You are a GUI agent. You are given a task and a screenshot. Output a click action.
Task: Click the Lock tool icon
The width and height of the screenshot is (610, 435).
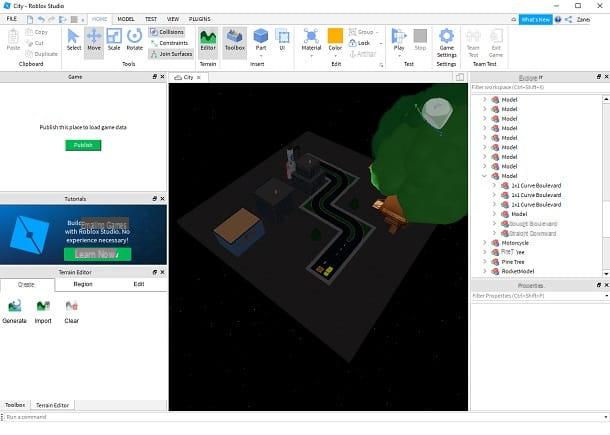tap(352, 43)
